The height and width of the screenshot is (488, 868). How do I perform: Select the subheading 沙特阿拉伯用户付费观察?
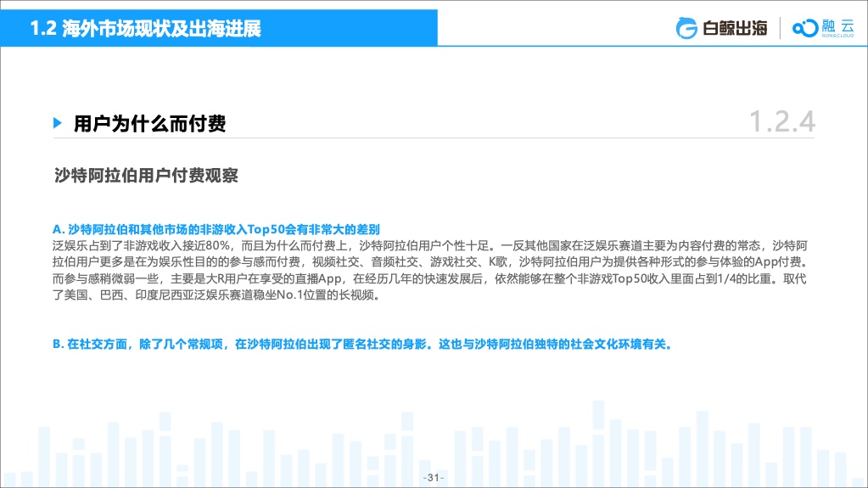[146, 176]
